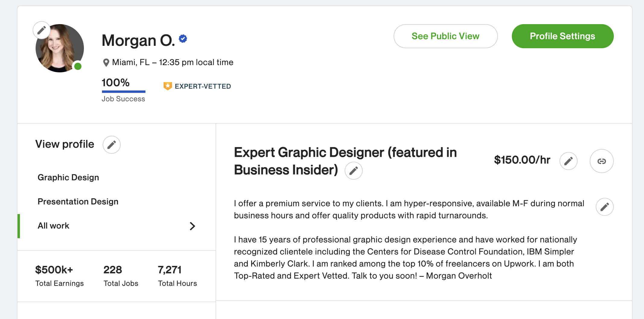Expand All work chevron arrow
Image resolution: width=644 pixels, height=319 pixels.
coord(193,226)
